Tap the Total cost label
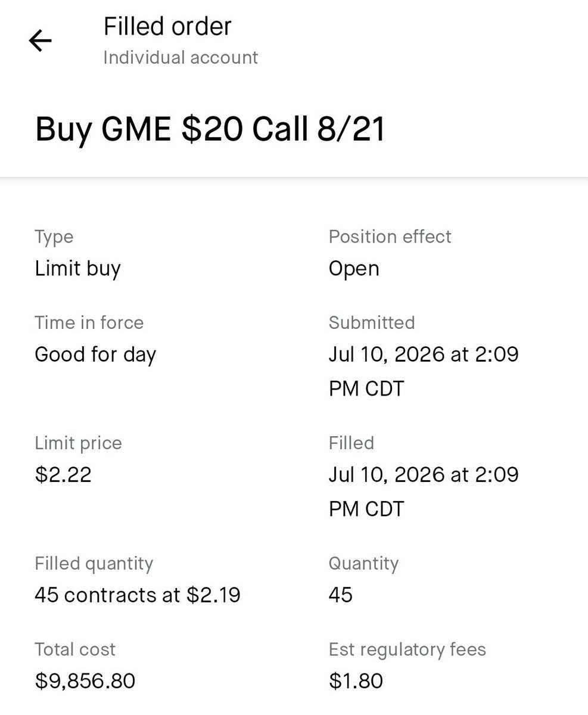Screen dimensions: 588x715 pyautogui.click(x=75, y=649)
